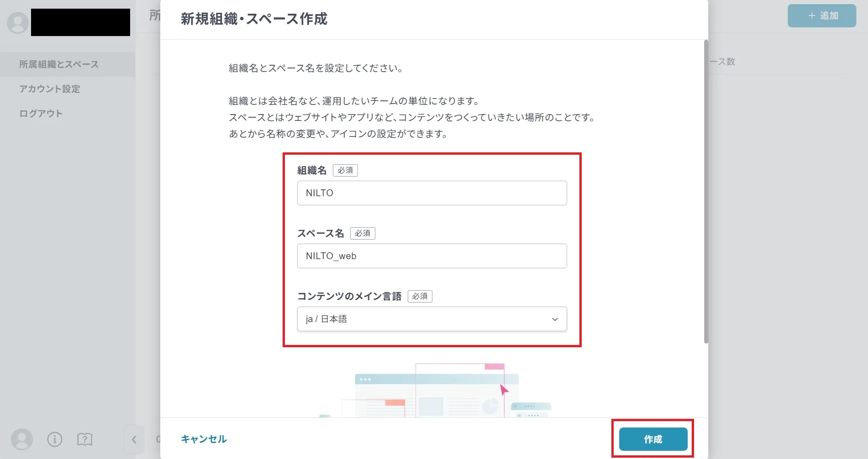Click the dialog's vertical scrollbar
Image resolution: width=868 pixels, height=459 pixels.
pyautogui.click(x=706, y=192)
